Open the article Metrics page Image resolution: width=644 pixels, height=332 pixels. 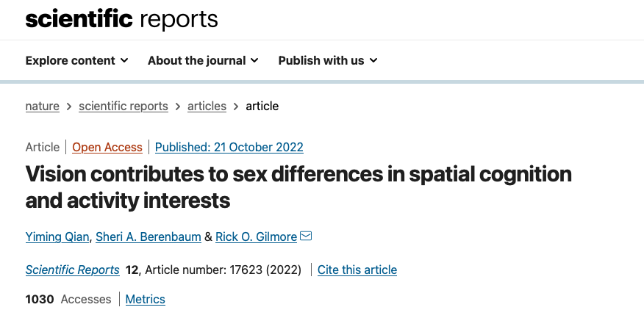click(x=146, y=299)
